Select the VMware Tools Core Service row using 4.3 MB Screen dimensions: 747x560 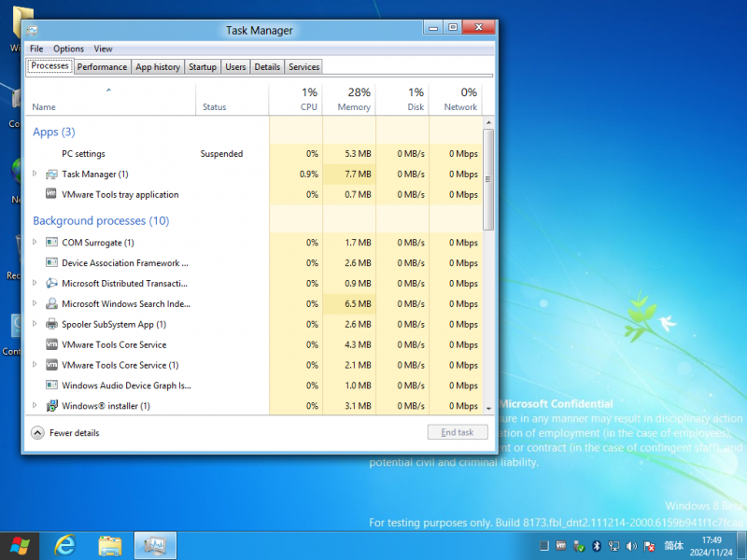pos(254,344)
